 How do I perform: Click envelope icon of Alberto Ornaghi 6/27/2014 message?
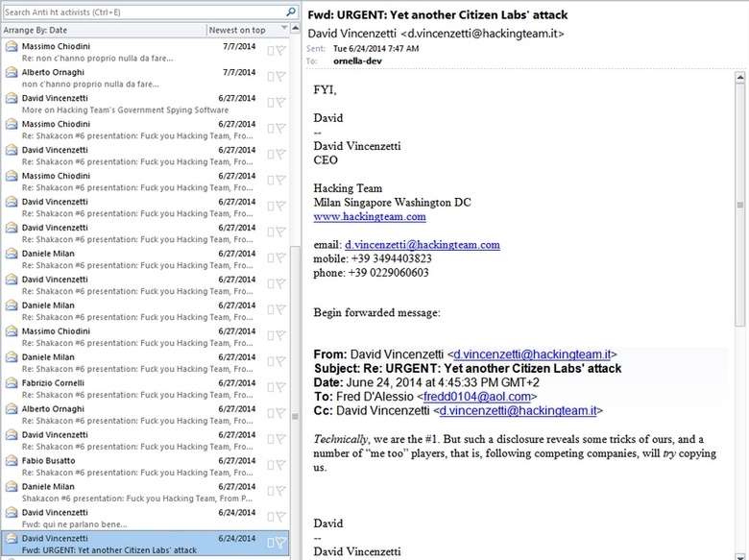click(x=12, y=408)
